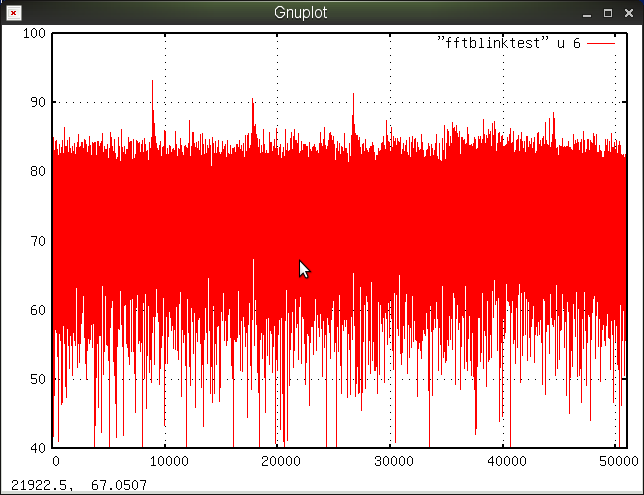Click the x-axis label 30000
The image size is (644, 495).
click(392, 462)
